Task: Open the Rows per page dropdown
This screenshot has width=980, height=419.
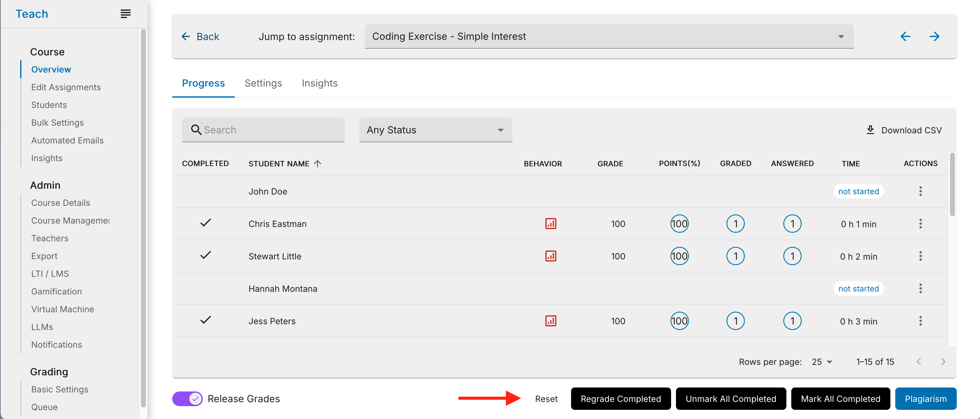Action: (x=822, y=362)
